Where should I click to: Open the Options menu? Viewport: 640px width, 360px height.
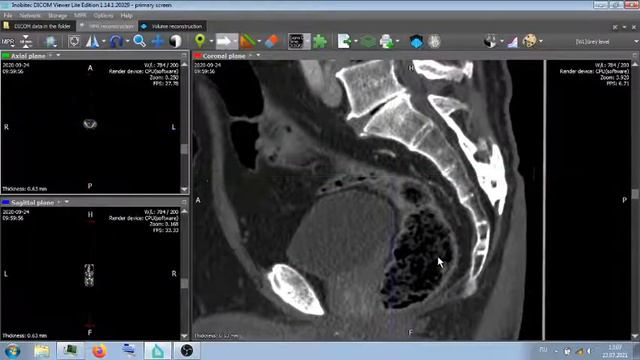(x=103, y=16)
